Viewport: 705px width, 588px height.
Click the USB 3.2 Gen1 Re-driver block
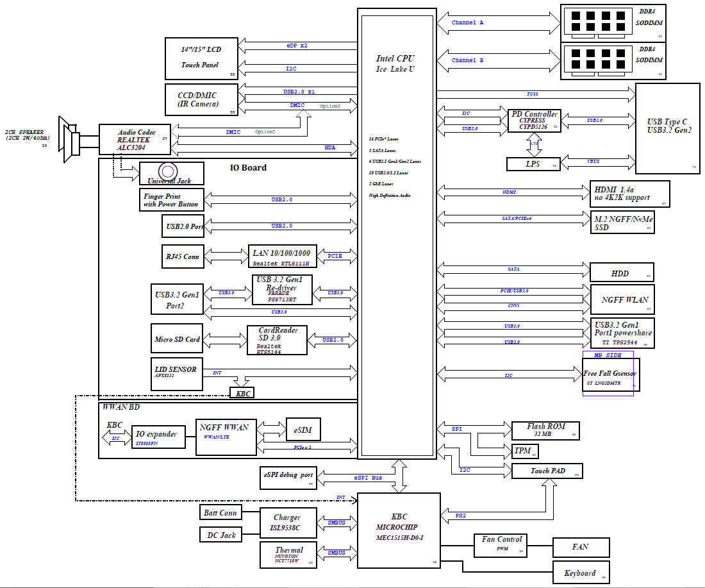(x=282, y=289)
